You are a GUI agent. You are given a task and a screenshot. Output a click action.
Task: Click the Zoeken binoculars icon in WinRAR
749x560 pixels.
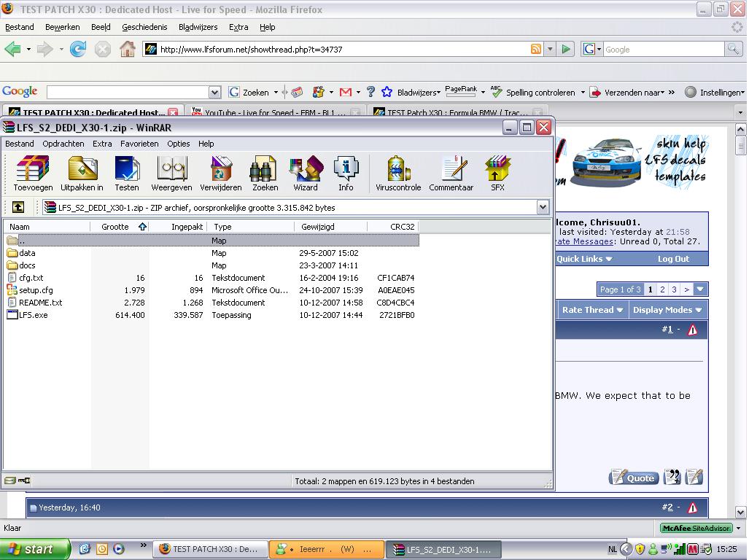click(x=265, y=174)
